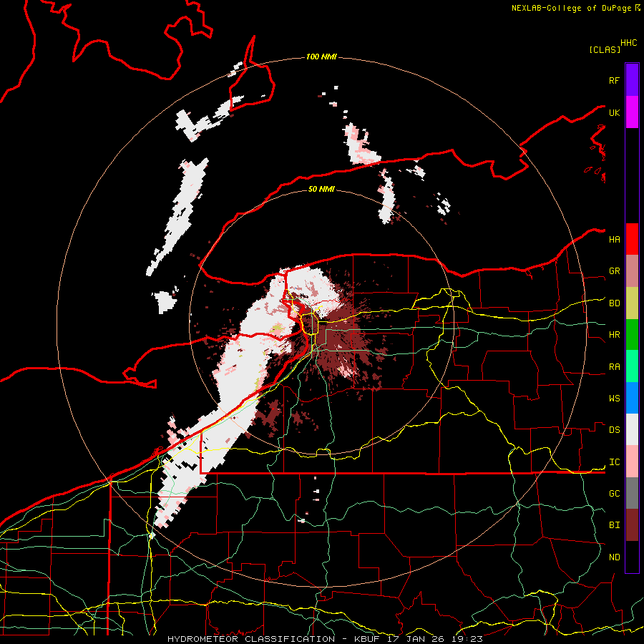The width and height of the screenshot is (644, 644).
Task: Click the WS legend label
Action: click(614, 399)
